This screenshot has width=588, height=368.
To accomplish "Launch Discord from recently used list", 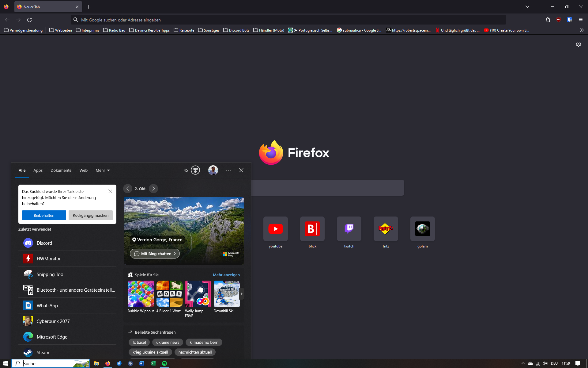I will click(x=44, y=243).
